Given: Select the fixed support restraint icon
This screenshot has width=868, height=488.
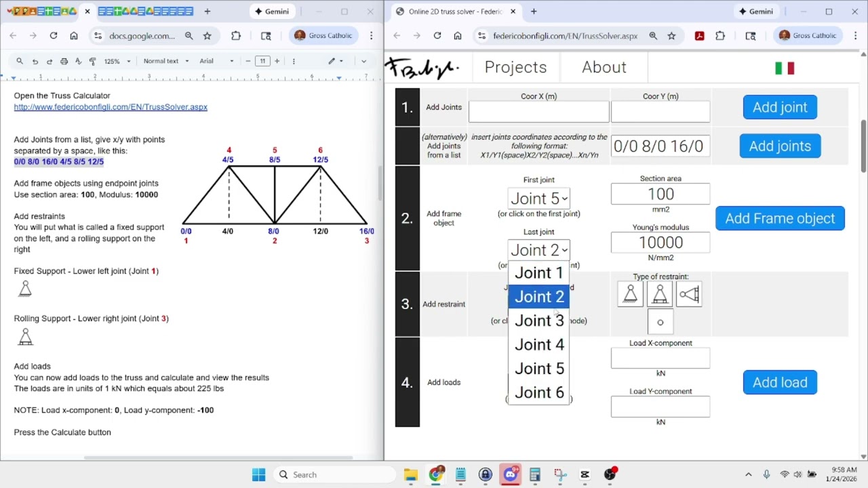Looking at the screenshot, I should click(631, 294).
